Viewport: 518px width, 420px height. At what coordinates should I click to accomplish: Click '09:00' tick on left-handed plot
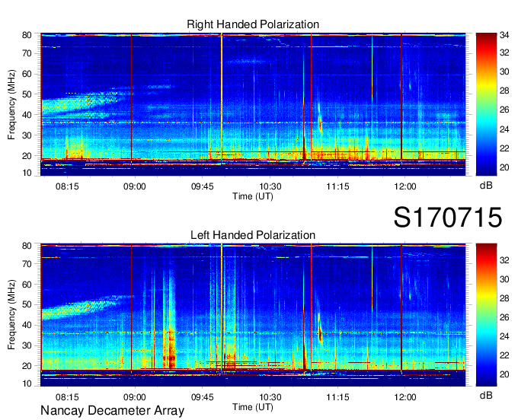tap(135, 397)
